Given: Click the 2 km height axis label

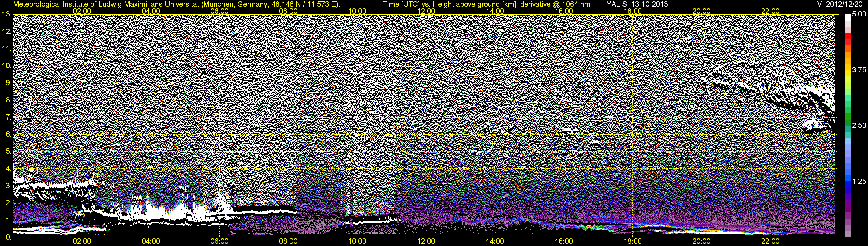Looking at the screenshot, I should click(8, 203).
